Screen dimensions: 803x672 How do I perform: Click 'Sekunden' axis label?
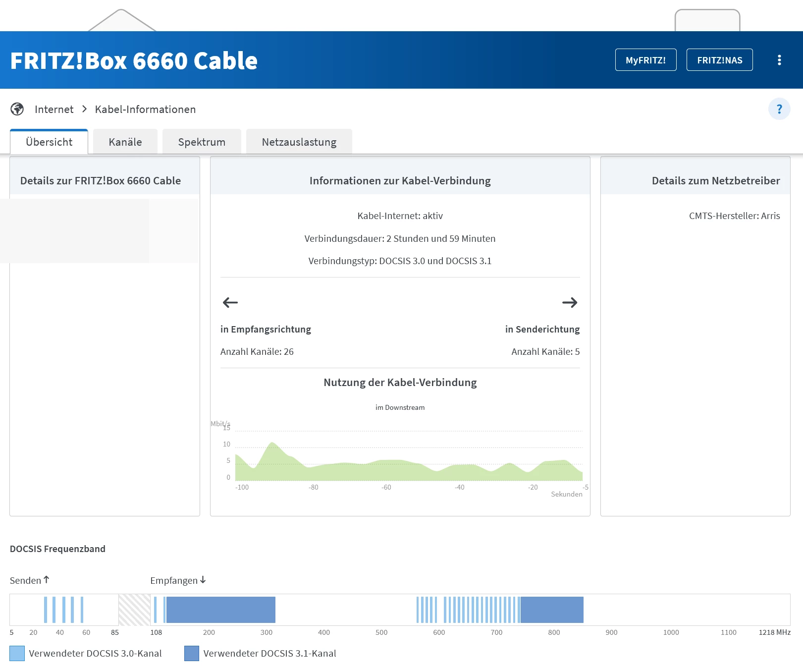coord(567,494)
